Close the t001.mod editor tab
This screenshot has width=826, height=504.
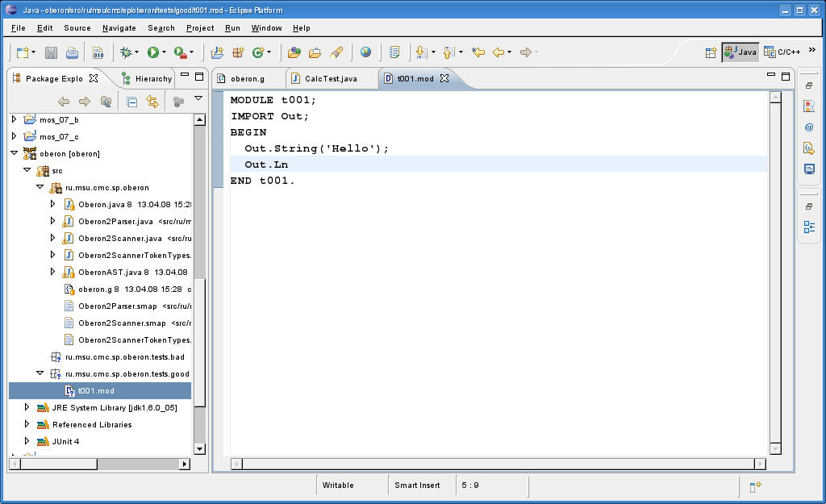[x=444, y=79]
